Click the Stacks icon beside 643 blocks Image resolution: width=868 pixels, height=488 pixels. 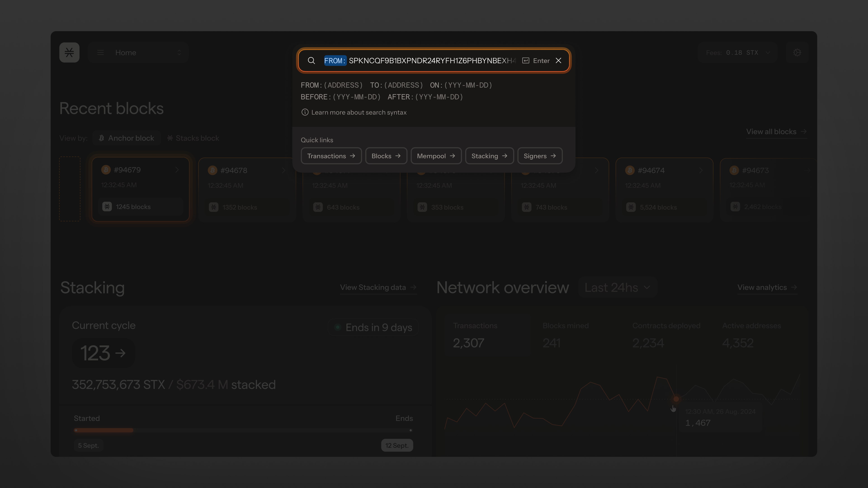pyautogui.click(x=318, y=207)
